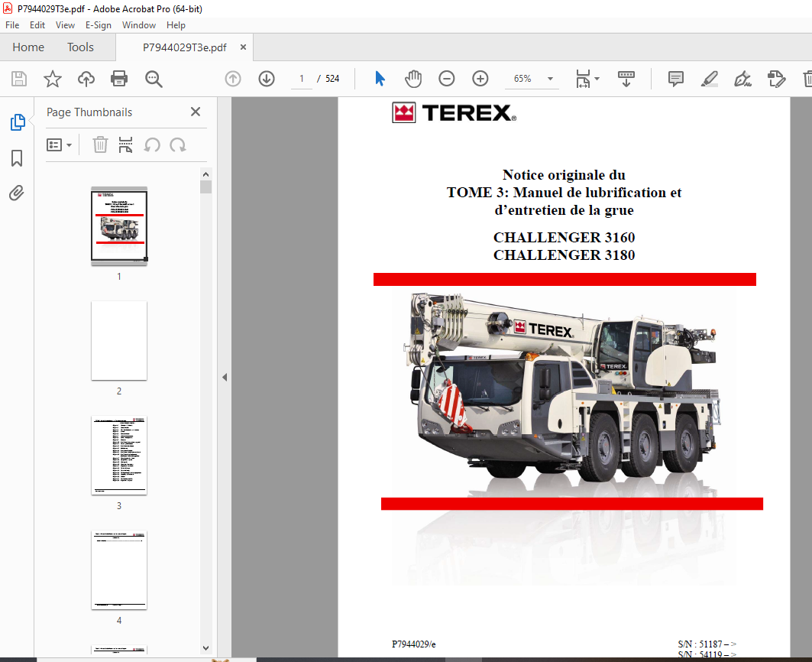Click the upload to cloud icon

point(86,79)
